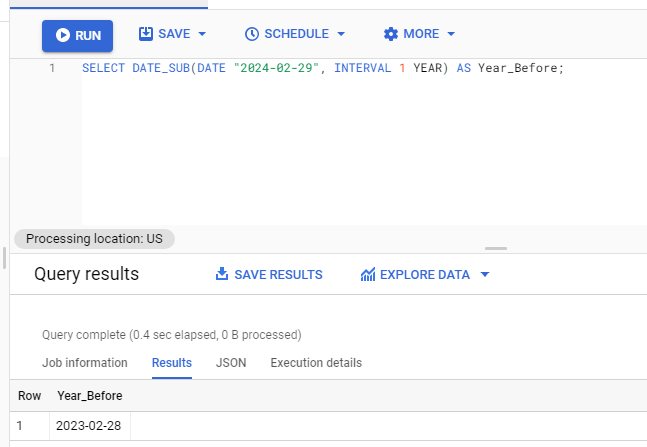Click the Processing location: US chip
The height and width of the screenshot is (447, 647).
point(94,239)
